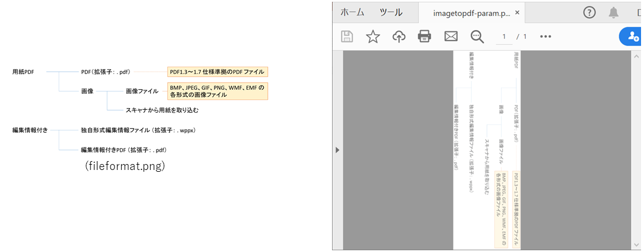The height and width of the screenshot is (252, 644).
Task: Upload file with the cloud icon
Action: click(399, 37)
